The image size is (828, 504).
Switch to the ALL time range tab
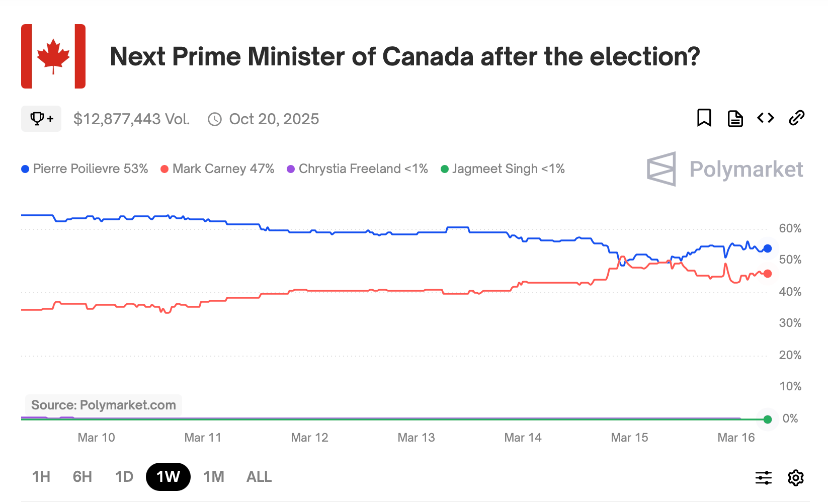coord(258,476)
